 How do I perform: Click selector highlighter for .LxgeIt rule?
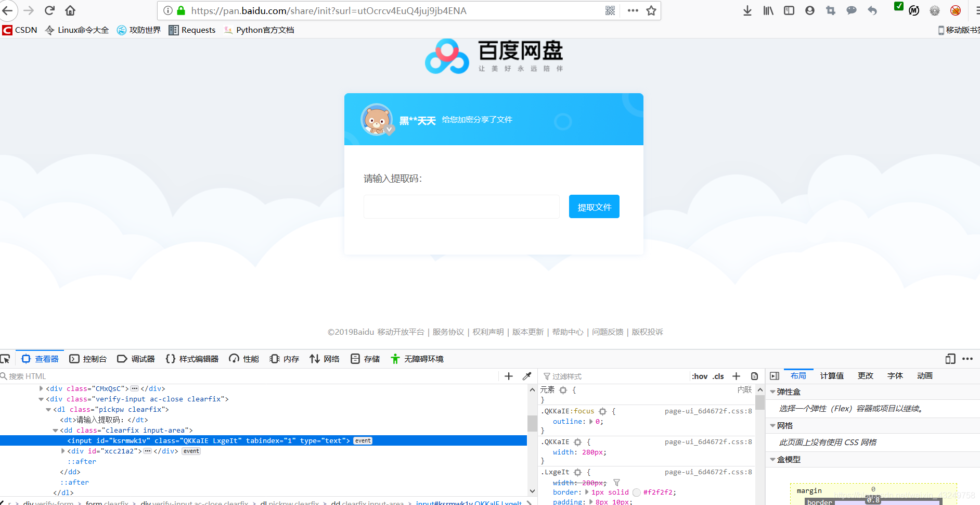(578, 472)
